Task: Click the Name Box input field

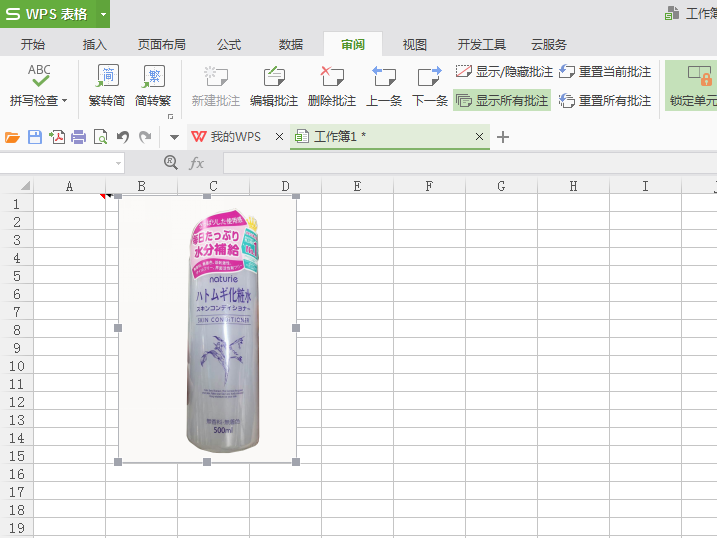Action: 56,163
